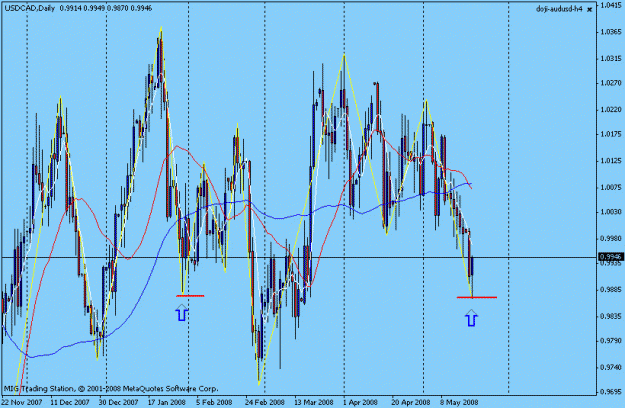Click the 1 Apr 2008 date label
This screenshot has width=625, height=408.
click(360, 402)
